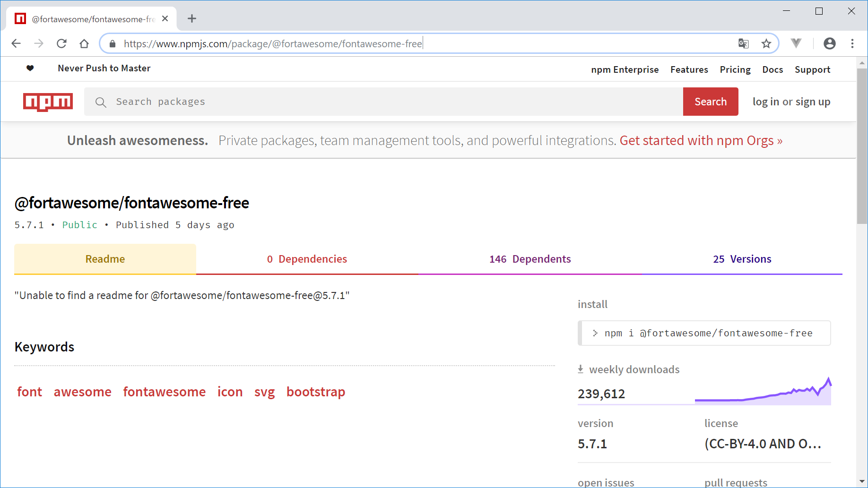Viewport: 868px width, 488px height.
Task: Open the translate page icon
Action: click(x=743, y=44)
